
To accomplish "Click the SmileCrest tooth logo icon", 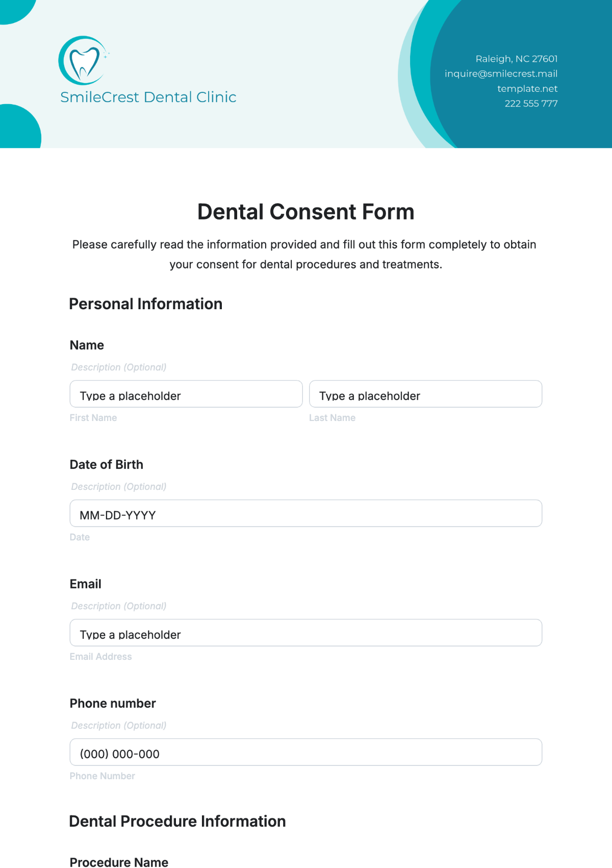I will click(84, 61).
